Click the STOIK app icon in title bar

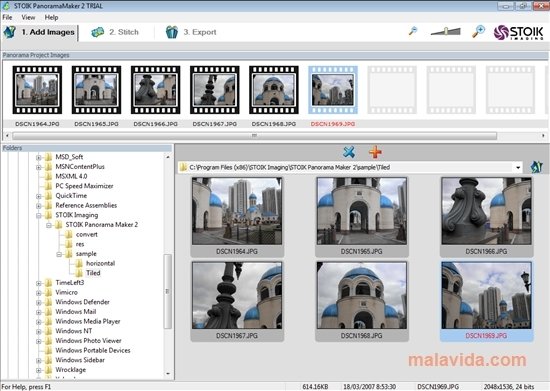coord(6,6)
